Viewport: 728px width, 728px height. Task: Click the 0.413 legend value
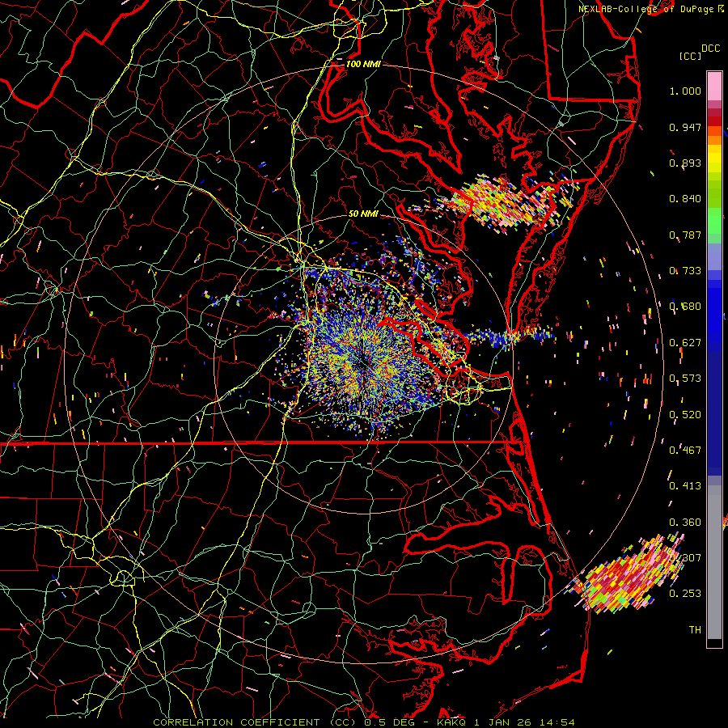(685, 486)
